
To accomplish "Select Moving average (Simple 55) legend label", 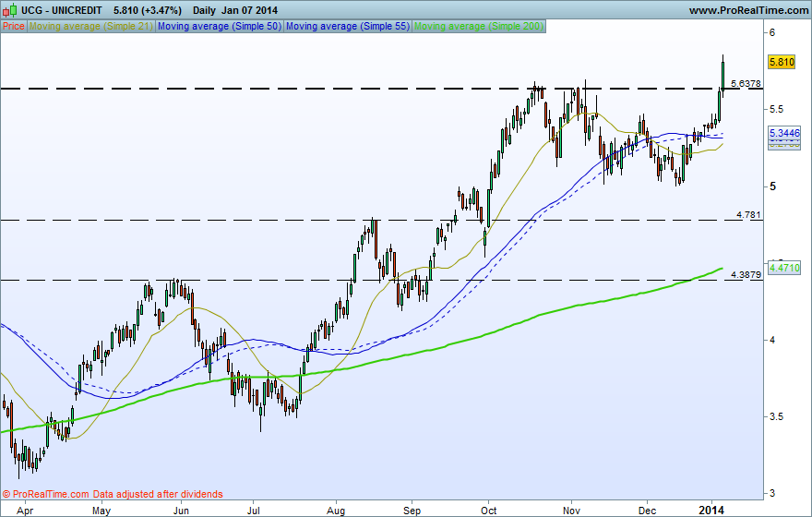I will [x=348, y=26].
